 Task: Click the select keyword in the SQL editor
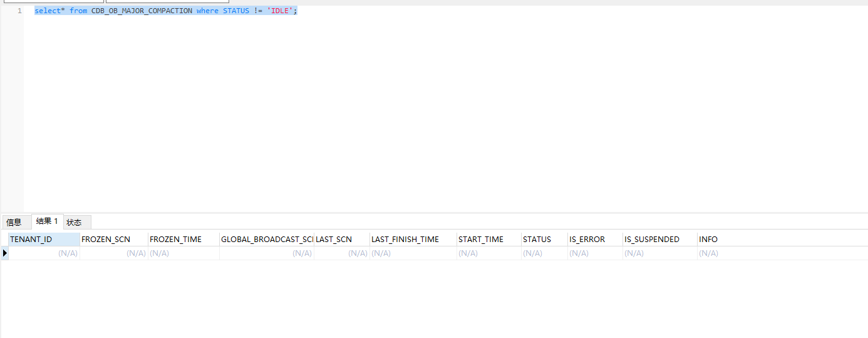(x=48, y=11)
